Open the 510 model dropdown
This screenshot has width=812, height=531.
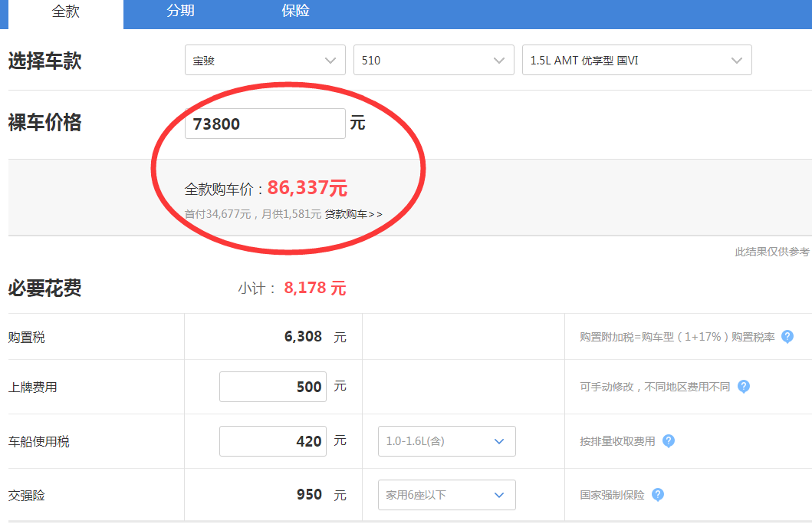(433, 60)
